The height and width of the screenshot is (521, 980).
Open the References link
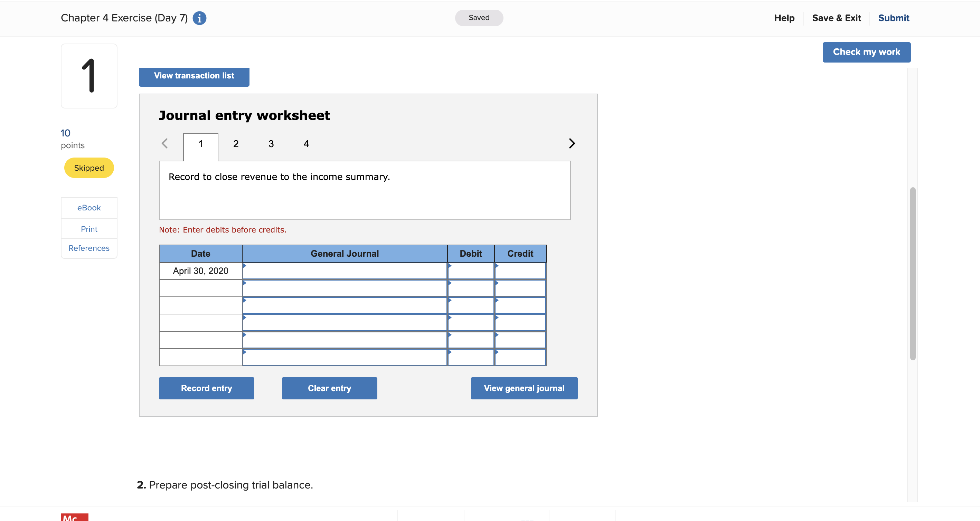coord(89,248)
